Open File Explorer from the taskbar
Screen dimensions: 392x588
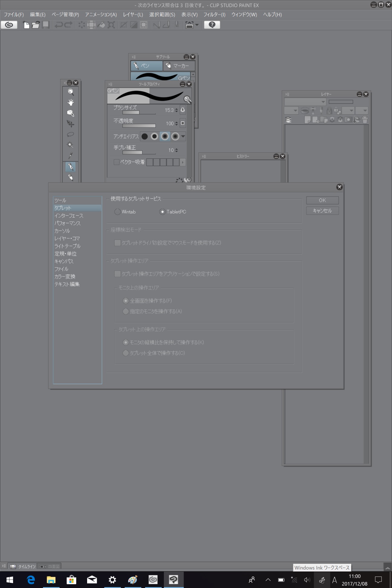51,580
